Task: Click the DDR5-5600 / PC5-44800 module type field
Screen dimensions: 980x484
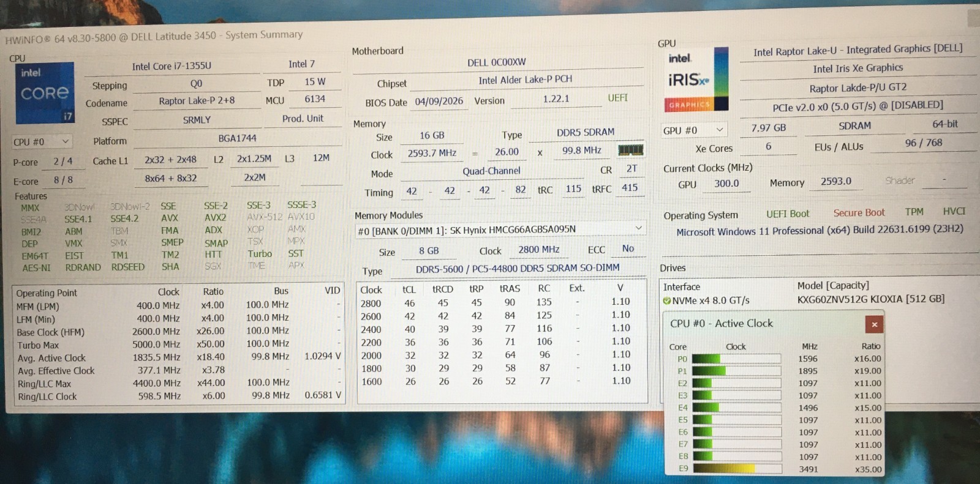Action: click(x=518, y=269)
